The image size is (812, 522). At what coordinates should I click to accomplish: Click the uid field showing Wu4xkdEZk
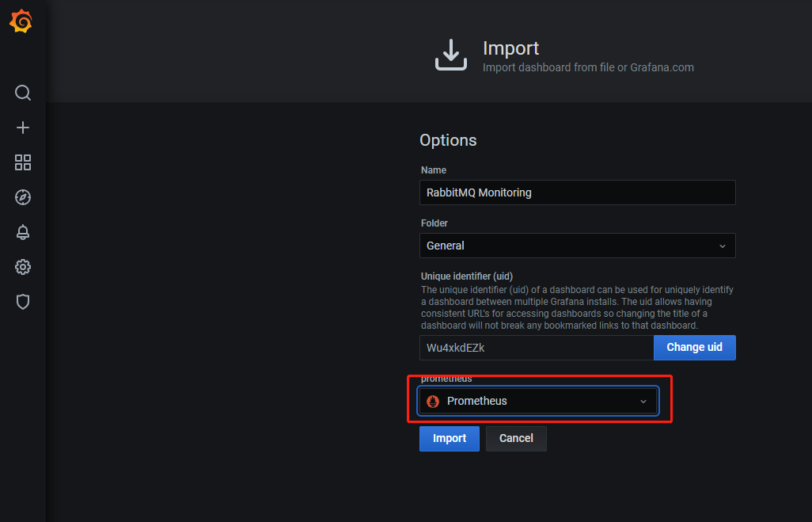536,348
